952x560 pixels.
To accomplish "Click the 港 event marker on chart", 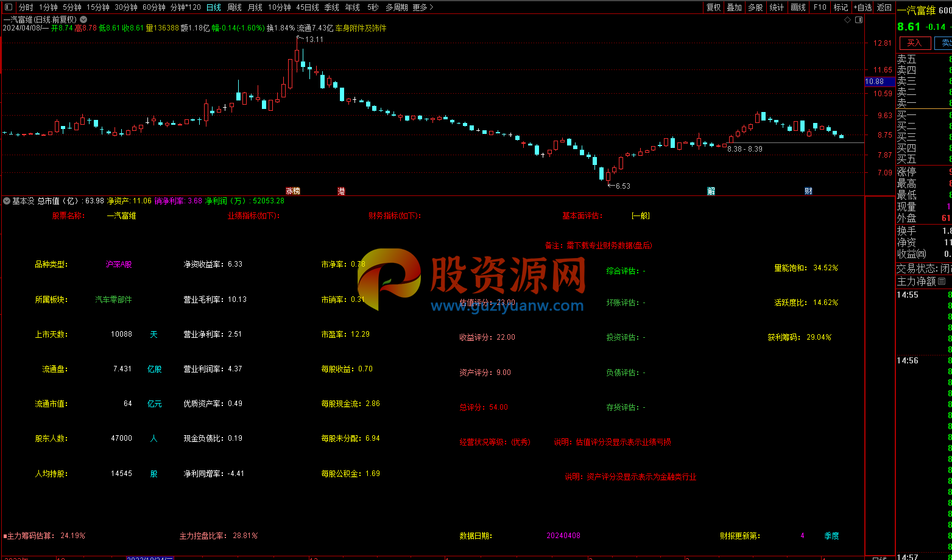I will (x=341, y=191).
